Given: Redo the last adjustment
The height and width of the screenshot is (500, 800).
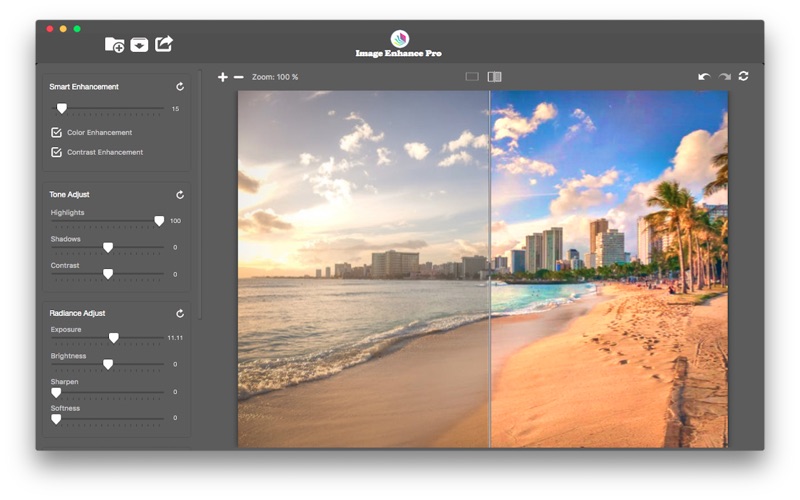Looking at the screenshot, I should pyautogui.click(x=724, y=77).
